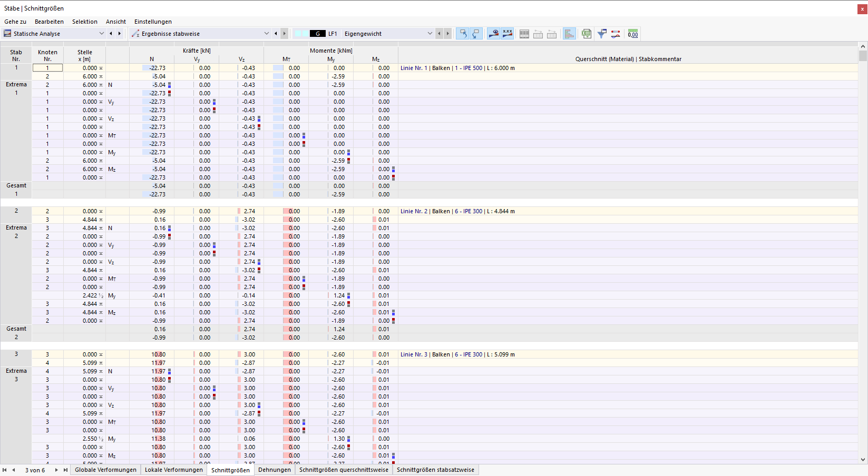Viewport: 868px width, 476px height.
Task: Click the 5.099 Stelle value in Stab 3's second row
Action: pyautogui.click(x=90, y=363)
